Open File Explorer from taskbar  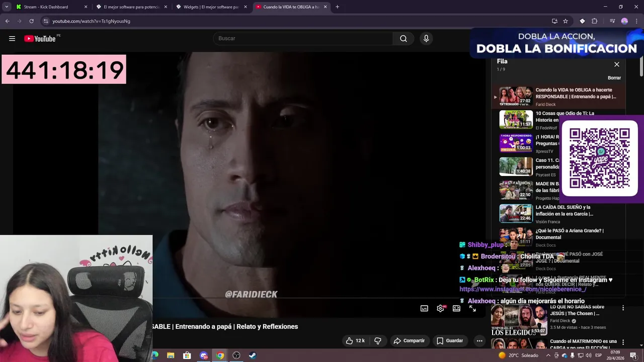(171, 355)
